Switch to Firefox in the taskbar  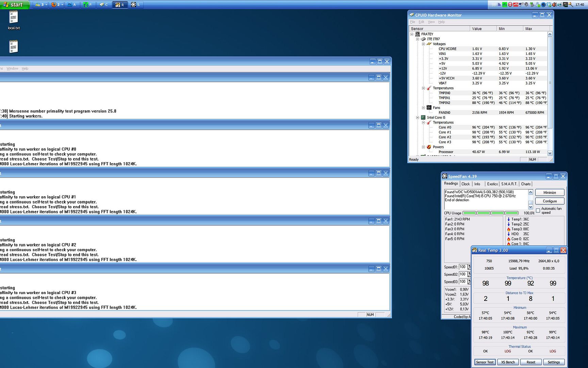coord(56,5)
